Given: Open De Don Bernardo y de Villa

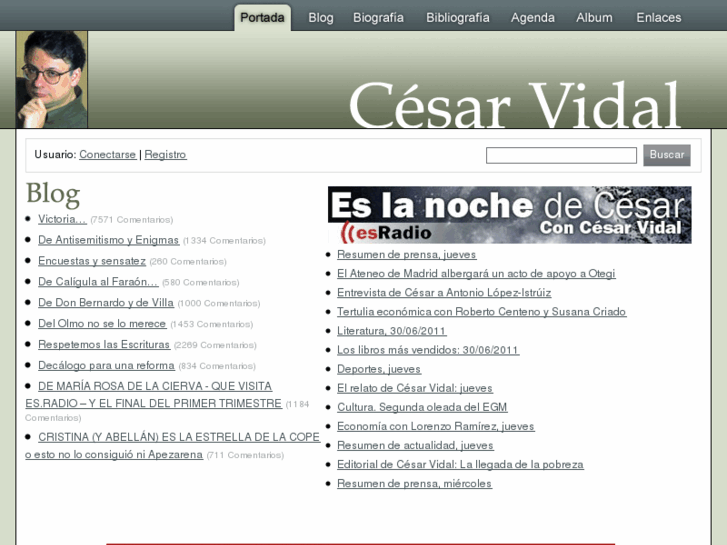Looking at the screenshot, I should [x=106, y=302].
